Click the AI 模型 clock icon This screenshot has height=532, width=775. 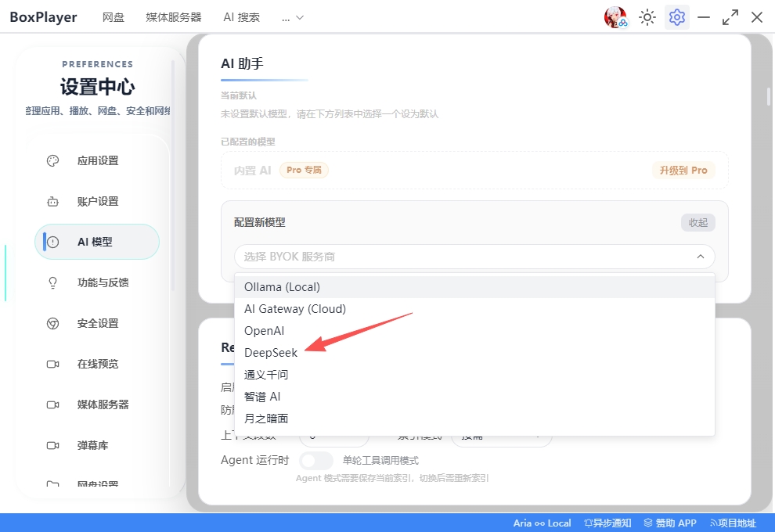pos(53,242)
